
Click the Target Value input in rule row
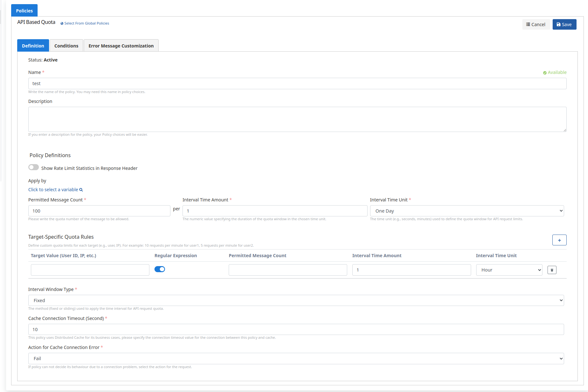pyautogui.click(x=90, y=270)
